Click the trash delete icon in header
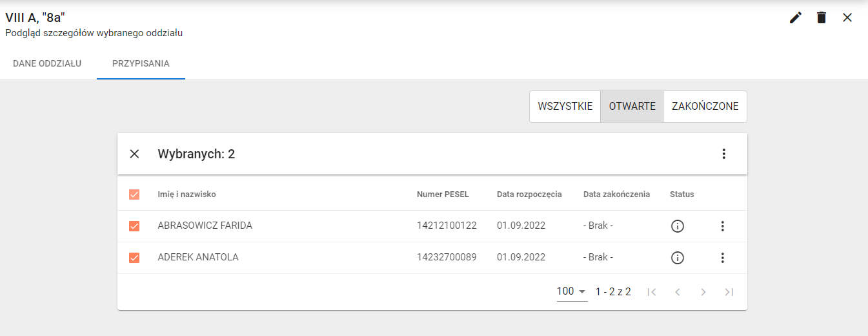Screen dimensions: 868x336 [x=822, y=18]
